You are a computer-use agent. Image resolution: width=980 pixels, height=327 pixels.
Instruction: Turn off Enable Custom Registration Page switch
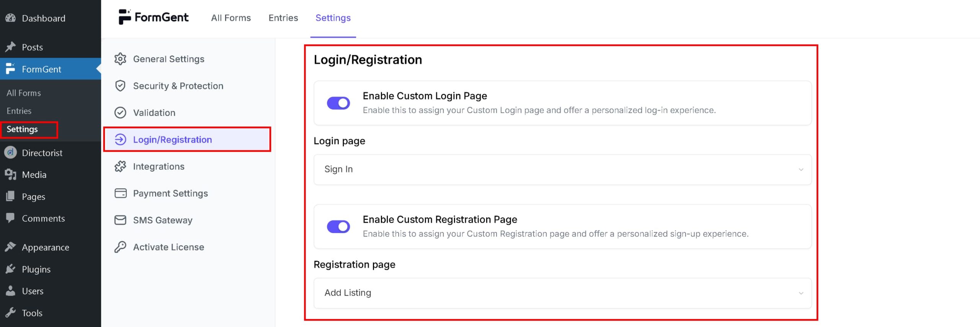tap(338, 227)
